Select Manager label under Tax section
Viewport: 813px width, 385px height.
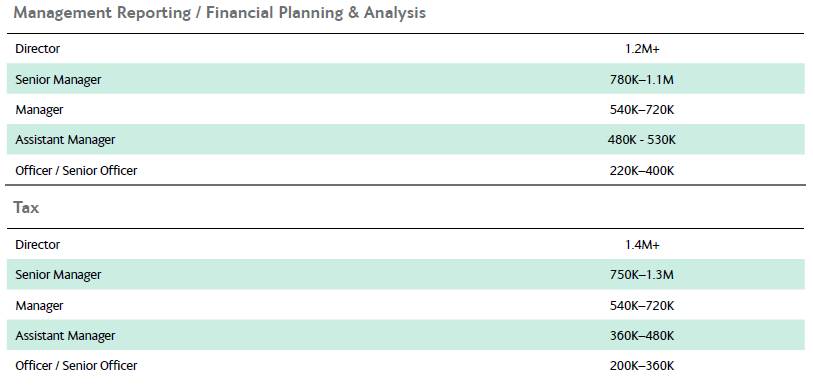(x=39, y=305)
